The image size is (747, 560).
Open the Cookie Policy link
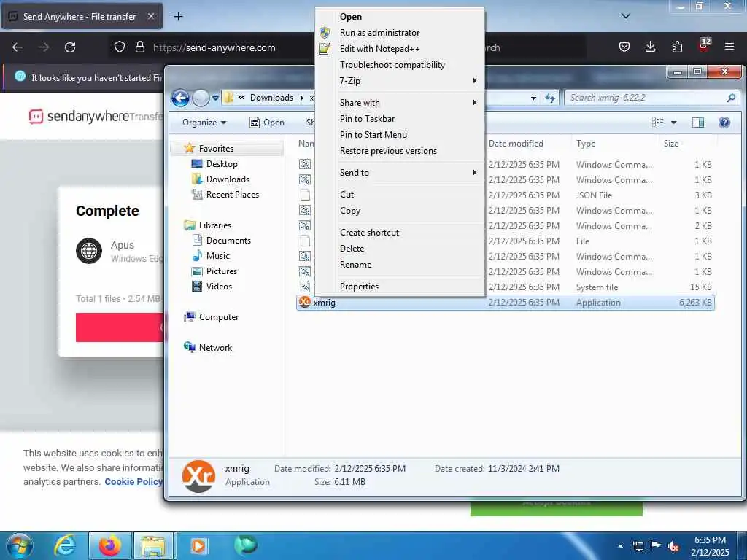click(133, 481)
